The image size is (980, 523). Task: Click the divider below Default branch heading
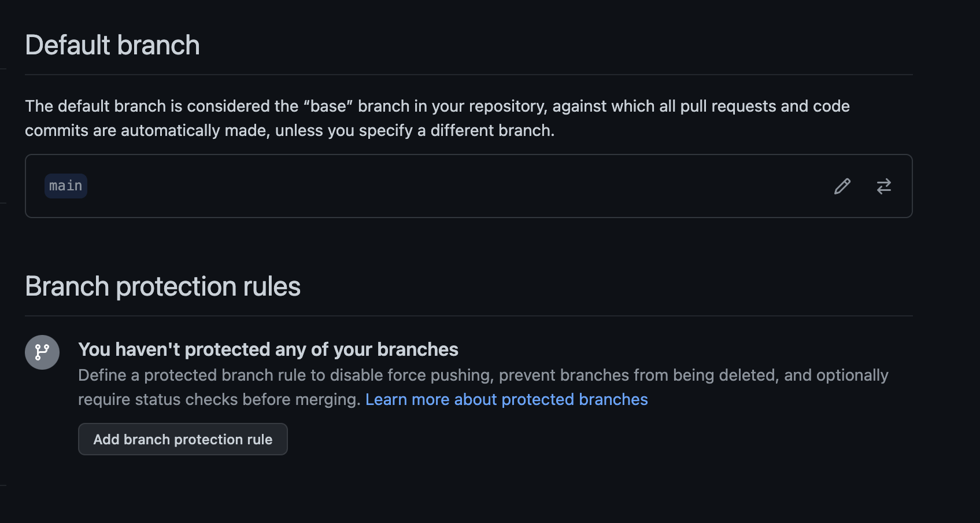pos(469,75)
